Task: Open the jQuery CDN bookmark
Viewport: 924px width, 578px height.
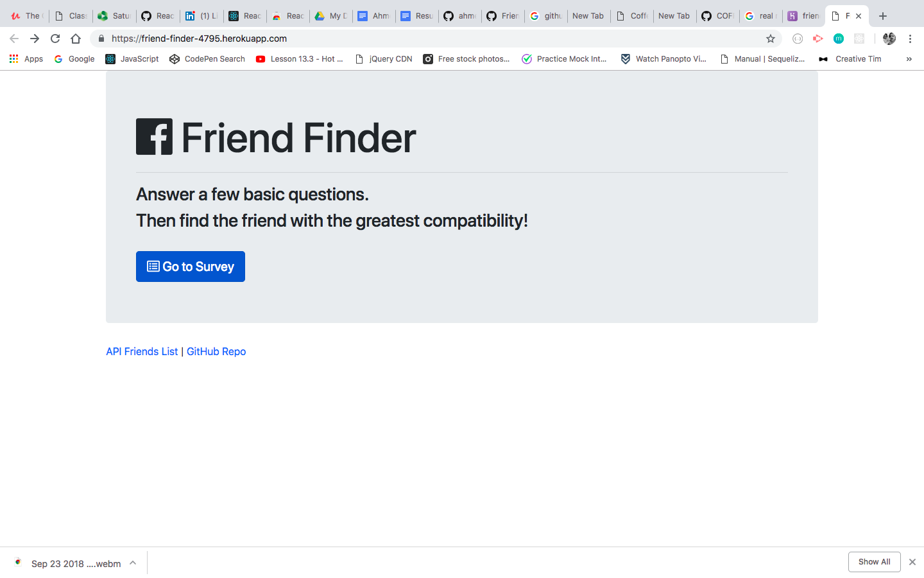Action: click(384, 59)
